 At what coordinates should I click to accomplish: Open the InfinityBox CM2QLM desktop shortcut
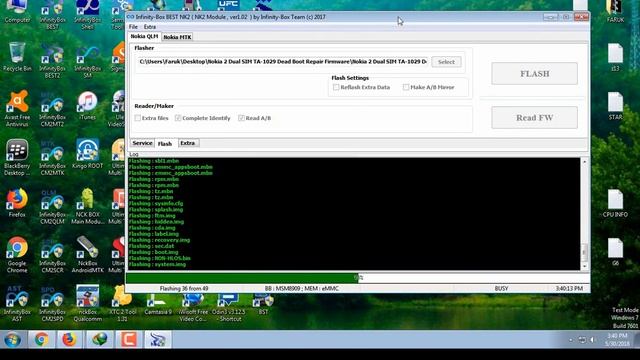pos(52,207)
